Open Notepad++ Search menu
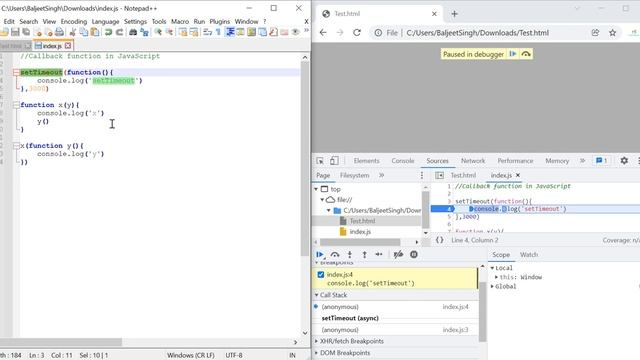The height and width of the screenshot is (360, 640). pyautogui.click(x=29, y=21)
